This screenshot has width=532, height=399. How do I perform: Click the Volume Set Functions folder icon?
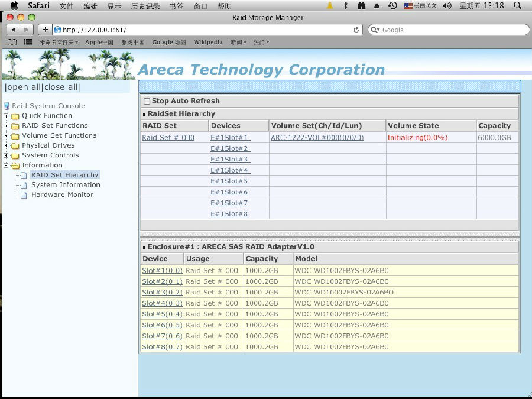15,136
